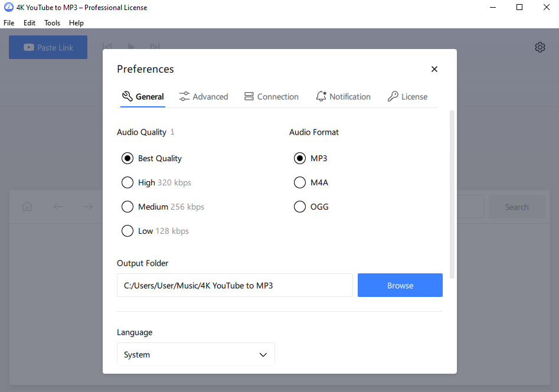The image size is (559, 392).
Task: Minimize the application window
Action: [x=493, y=7]
